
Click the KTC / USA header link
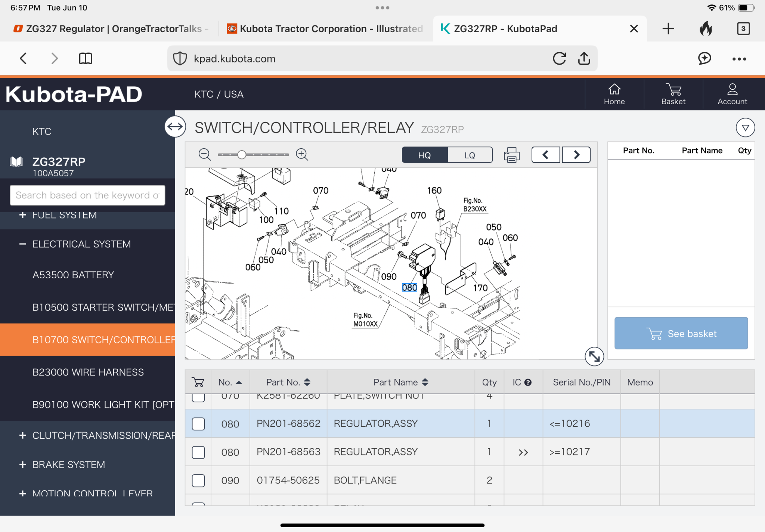tap(219, 94)
